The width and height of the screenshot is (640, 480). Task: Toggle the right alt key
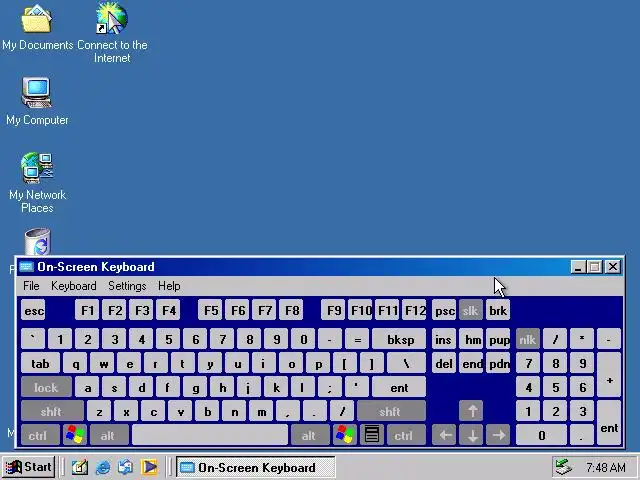pos(310,435)
